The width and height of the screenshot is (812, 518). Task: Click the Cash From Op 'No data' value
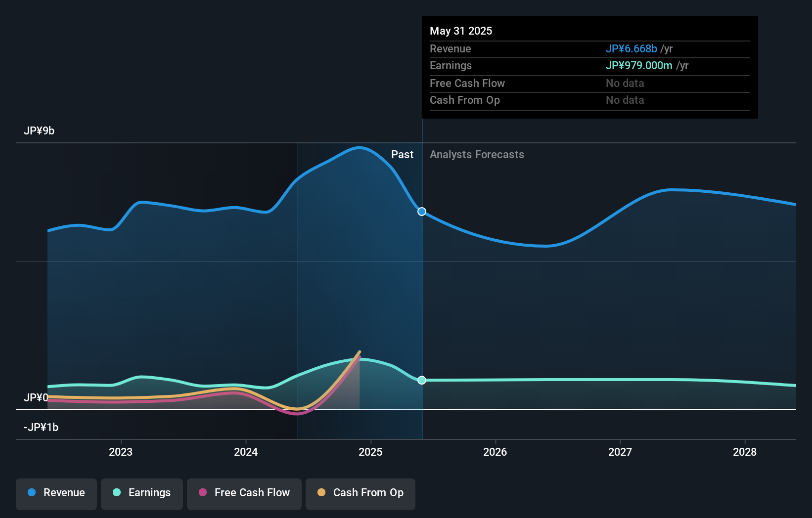coord(625,100)
